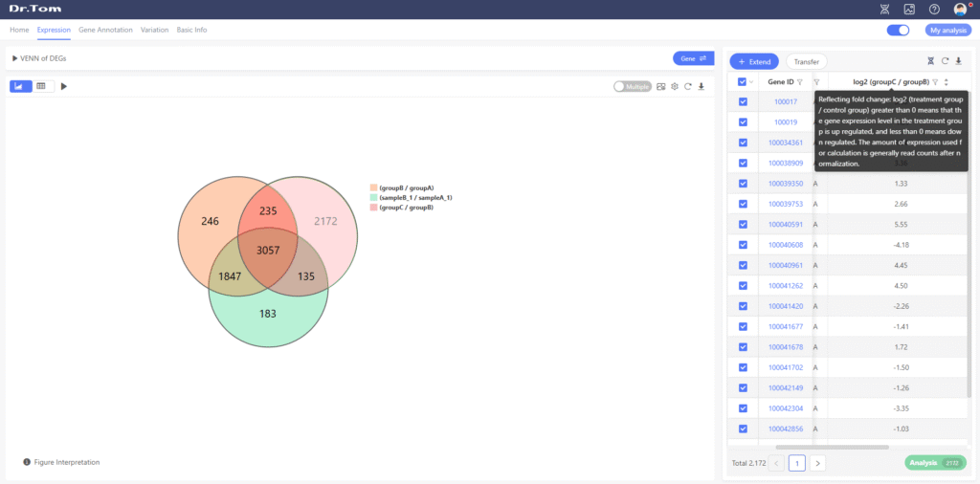980x484 pixels.
Task: Click the play arrow beside view toggle
Action: pyautogui.click(x=64, y=86)
